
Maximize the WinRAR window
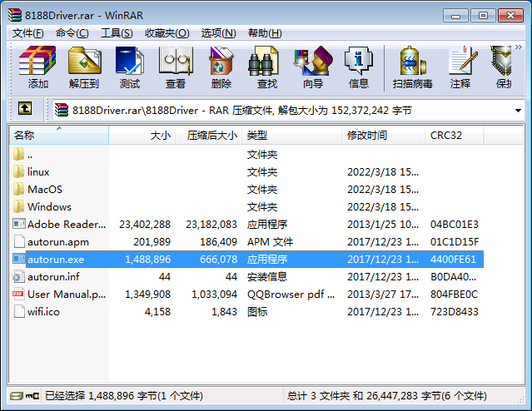tap(483, 16)
